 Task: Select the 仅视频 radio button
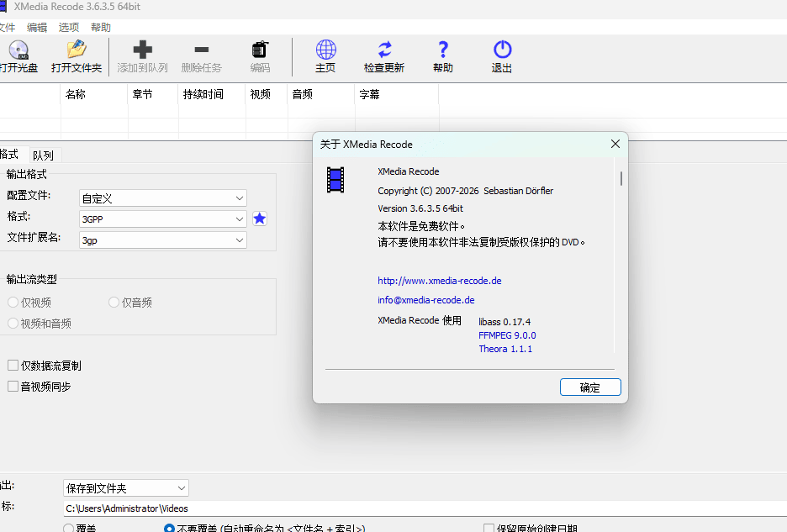(x=13, y=302)
